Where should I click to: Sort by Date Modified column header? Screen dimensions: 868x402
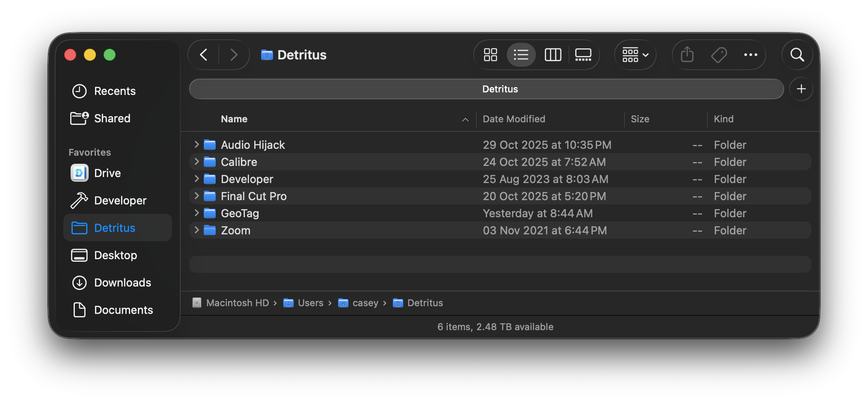514,119
